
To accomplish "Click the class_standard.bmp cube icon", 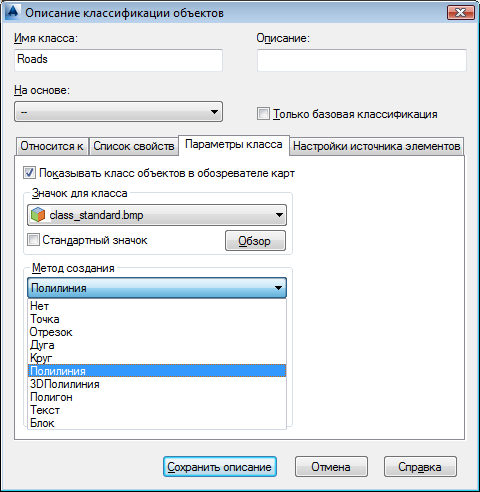I will click(x=38, y=215).
